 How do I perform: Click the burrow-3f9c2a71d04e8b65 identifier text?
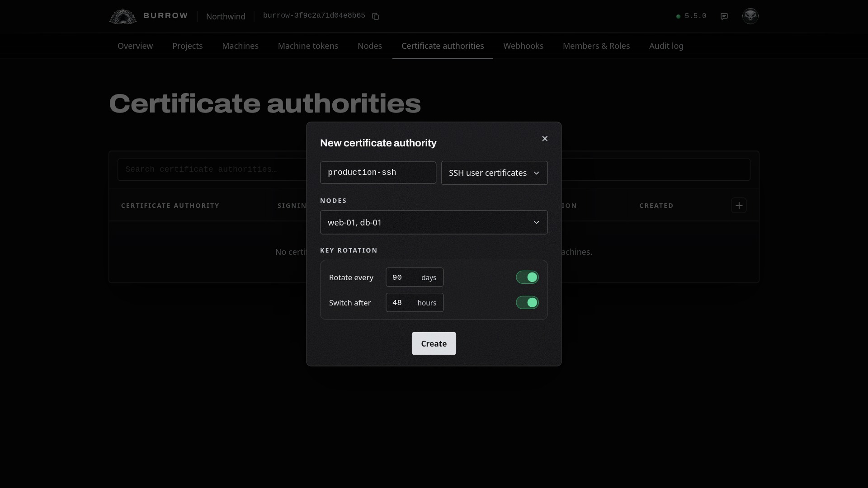click(314, 16)
